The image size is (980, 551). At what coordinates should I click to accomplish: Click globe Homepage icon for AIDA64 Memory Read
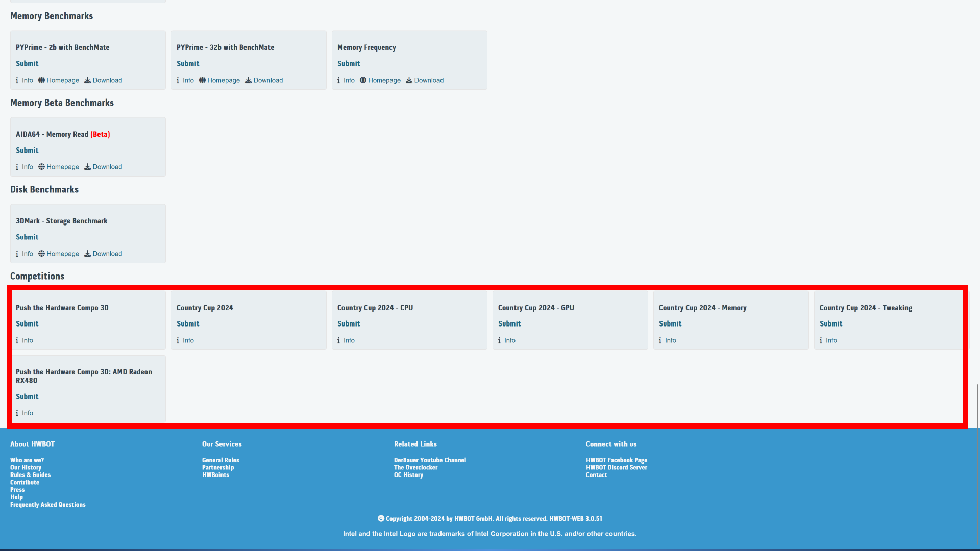pos(41,167)
